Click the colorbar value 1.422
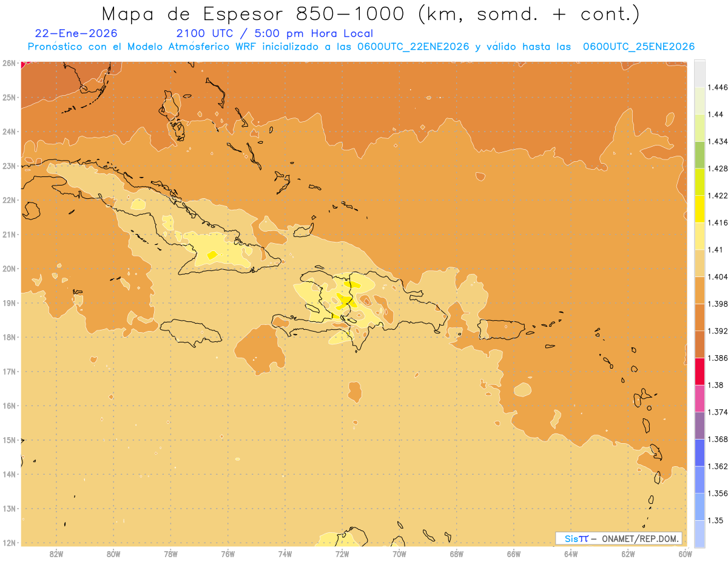The image size is (728, 562). [718, 196]
